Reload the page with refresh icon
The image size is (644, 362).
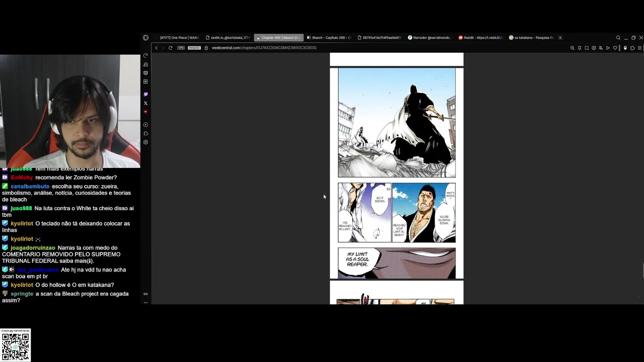point(171,48)
